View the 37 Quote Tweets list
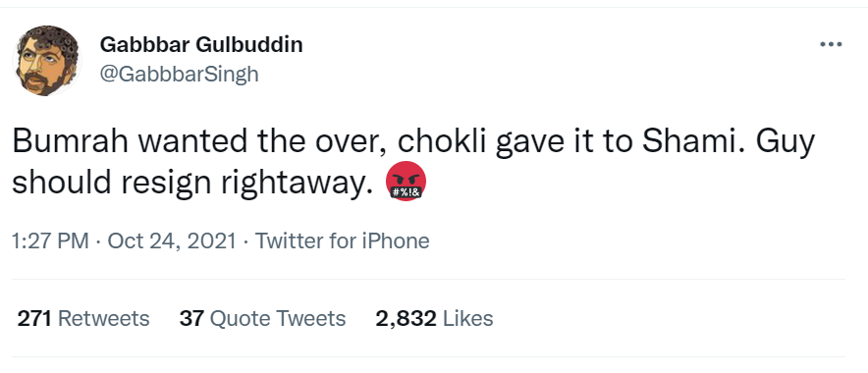Viewport: 868px width, 373px height. pos(262,319)
